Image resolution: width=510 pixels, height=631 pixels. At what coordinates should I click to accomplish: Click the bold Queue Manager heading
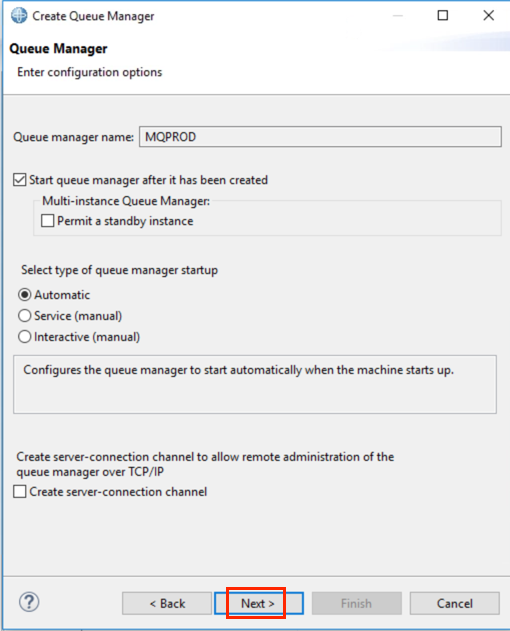click(x=58, y=49)
